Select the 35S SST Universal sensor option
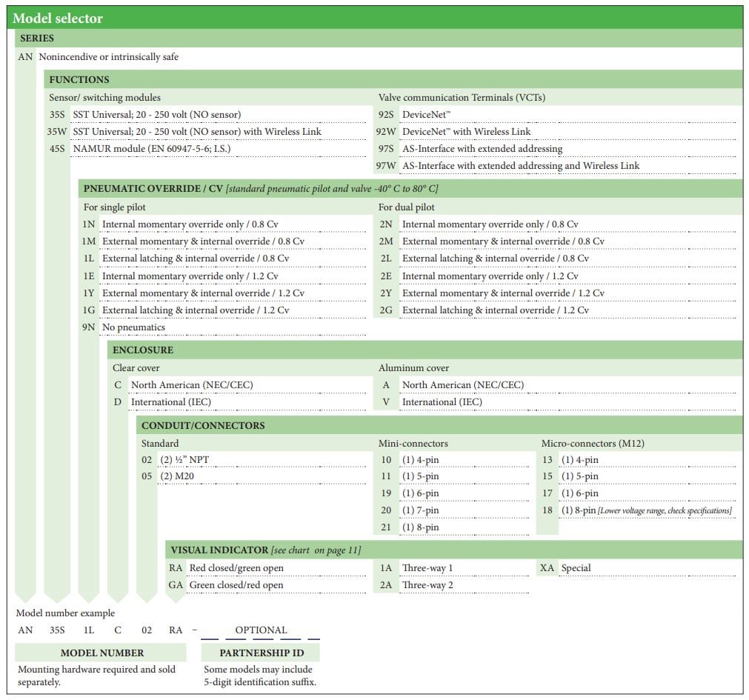Viewport: 749px width, 700px height. click(x=156, y=115)
